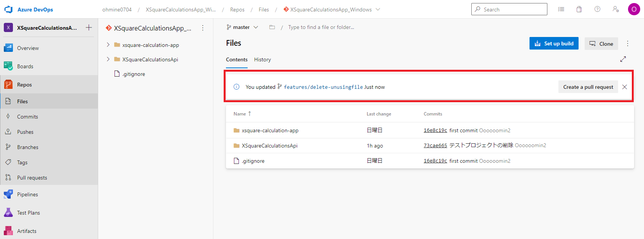Open XSquareCalculationsApi folder in file list

[270, 146]
